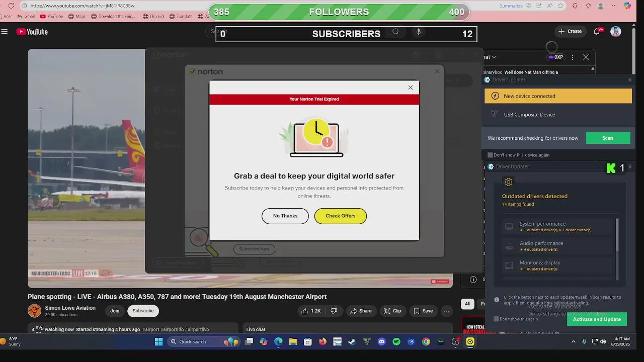Open Translate bookmark
This screenshot has height=362, width=644.
point(181,16)
